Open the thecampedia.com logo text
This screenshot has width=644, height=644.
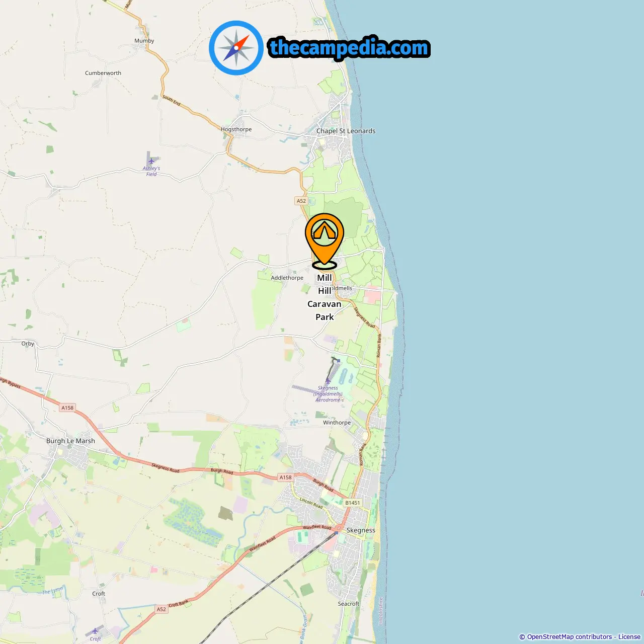coord(349,48)
